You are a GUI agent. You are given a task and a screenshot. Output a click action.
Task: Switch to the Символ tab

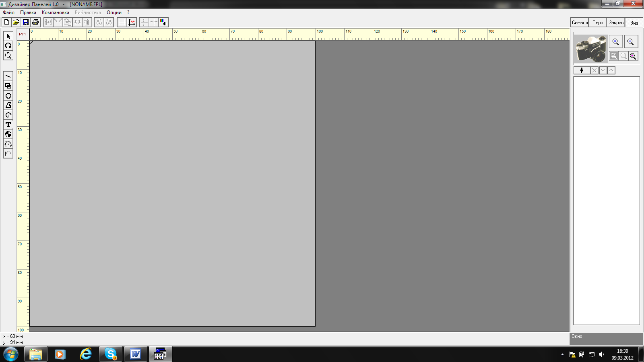(580, 23)
